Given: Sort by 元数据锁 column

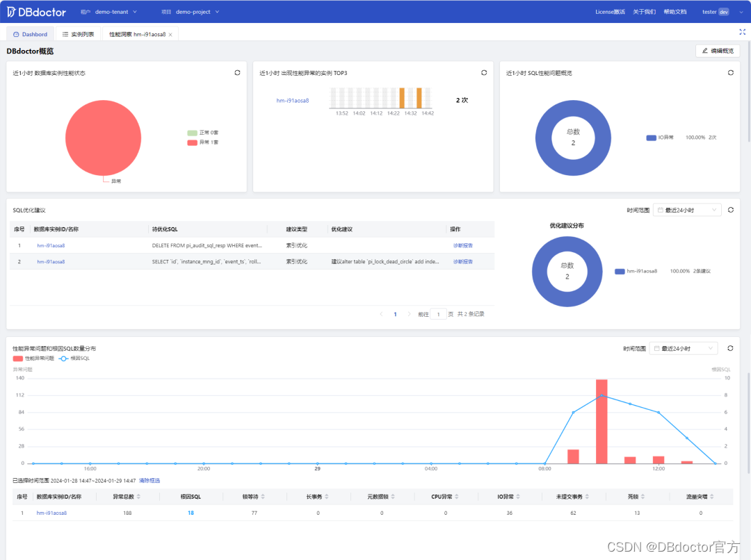Looking at the screenshot, I should tap(393, 497).
